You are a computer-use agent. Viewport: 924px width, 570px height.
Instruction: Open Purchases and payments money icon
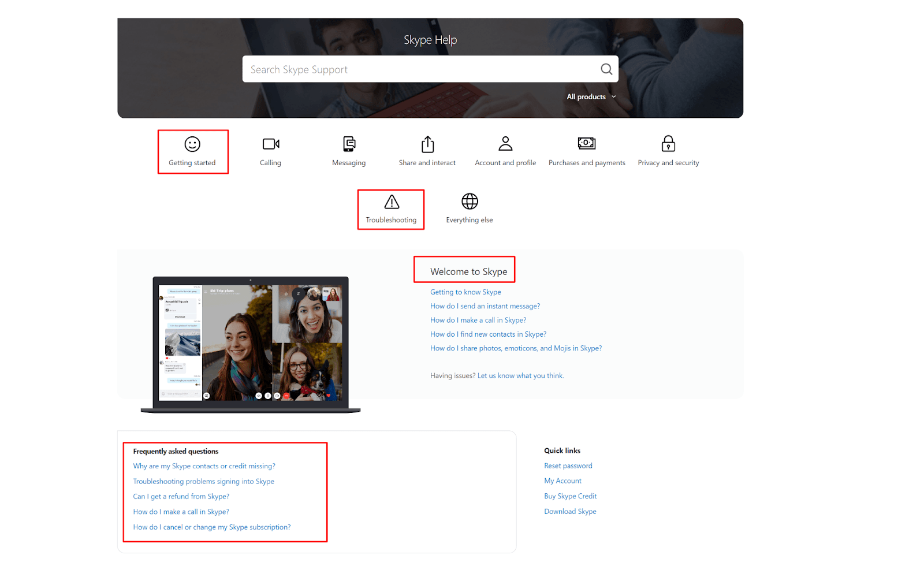tap(587, 143)
